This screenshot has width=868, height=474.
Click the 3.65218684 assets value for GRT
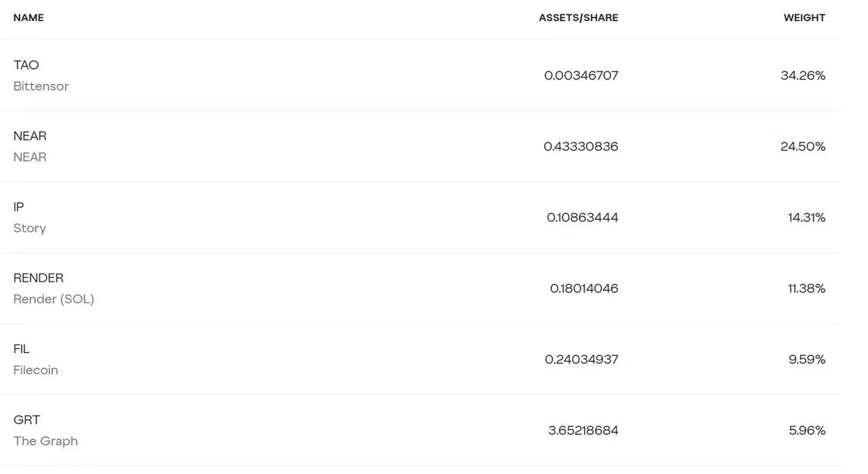pyautogui.click(x=583, y=431)
